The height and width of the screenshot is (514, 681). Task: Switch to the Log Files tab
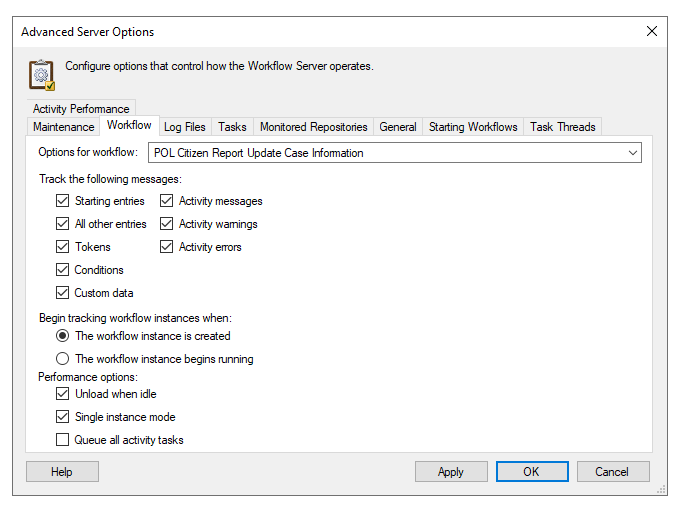click(185, 127)
